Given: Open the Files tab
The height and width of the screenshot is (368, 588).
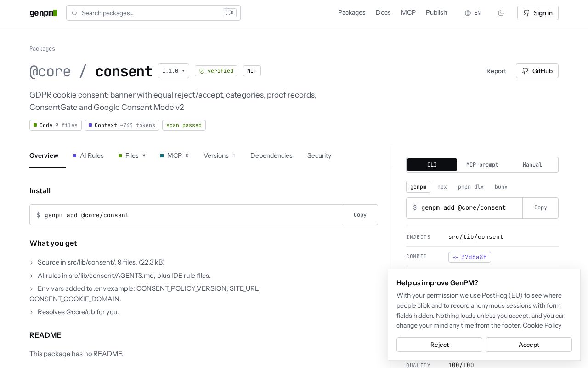Looking at the screenshot, I should [x=132, y=155].
